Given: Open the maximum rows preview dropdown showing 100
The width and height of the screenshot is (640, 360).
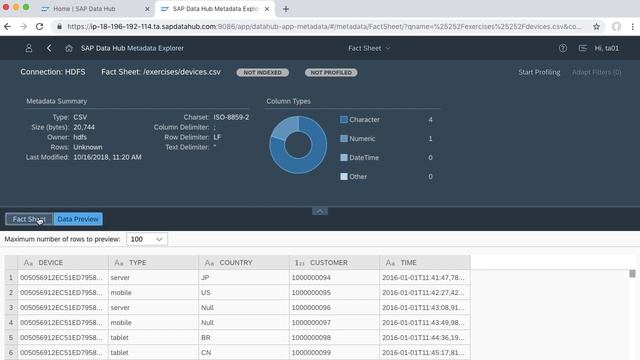Looking at the screenshot, I should (147, 239).
